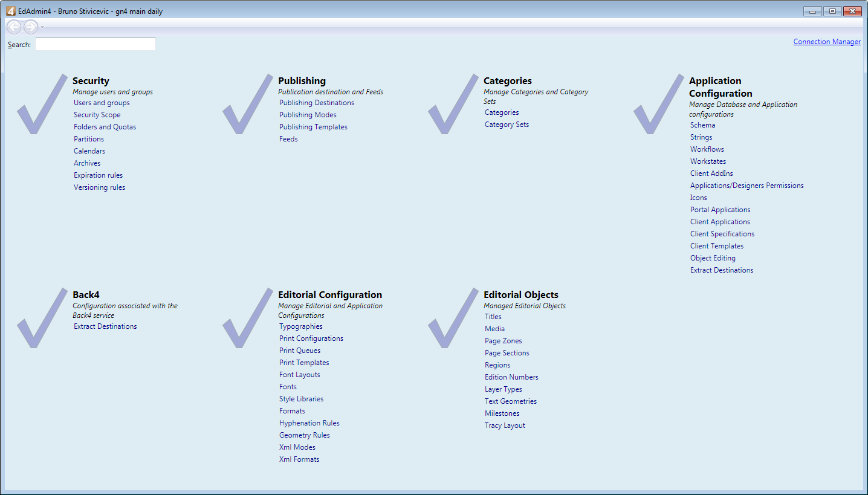Open Client Applications
This screenshot has height=495, width=868.
pyautogui.click(x=720, y=222)
